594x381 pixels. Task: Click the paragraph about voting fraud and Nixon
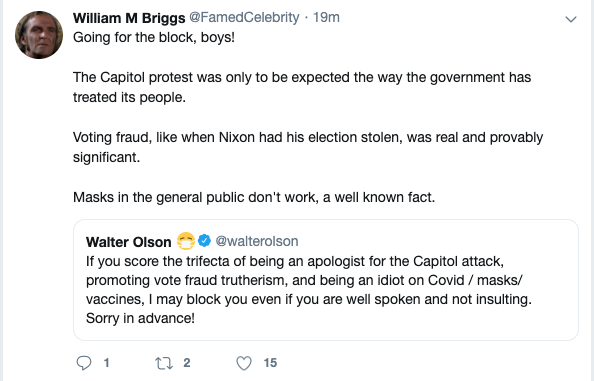[308, 147]
